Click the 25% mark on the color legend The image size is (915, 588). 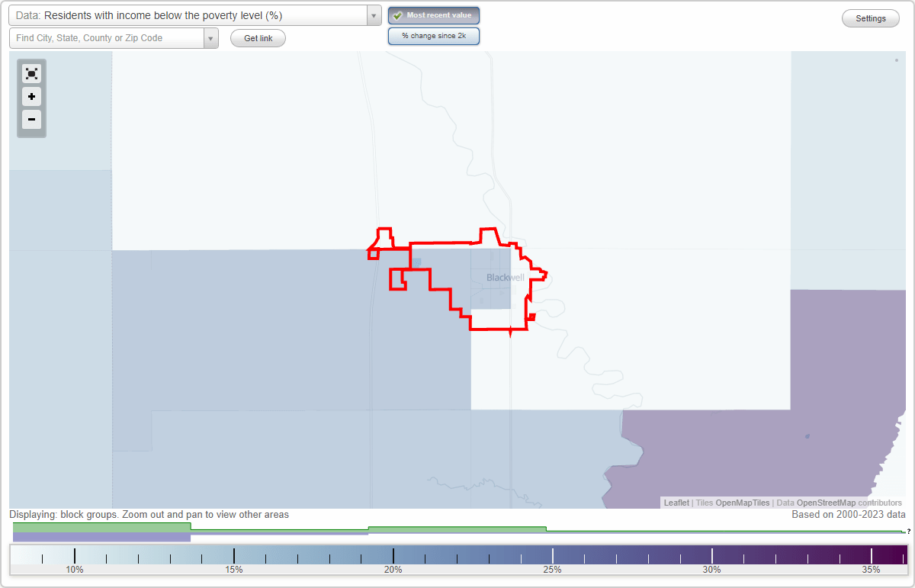pos(552,554)
